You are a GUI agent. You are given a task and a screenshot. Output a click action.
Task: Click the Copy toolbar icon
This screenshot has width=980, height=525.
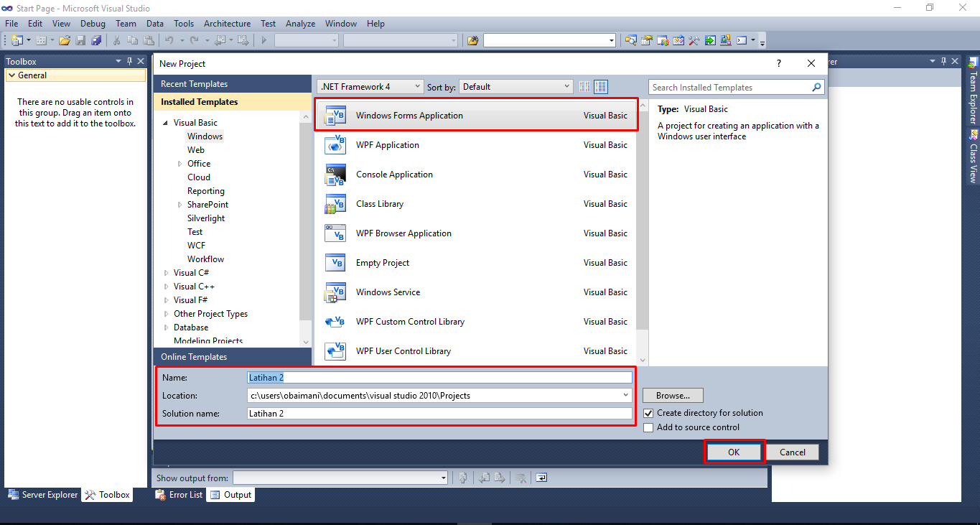133,40
